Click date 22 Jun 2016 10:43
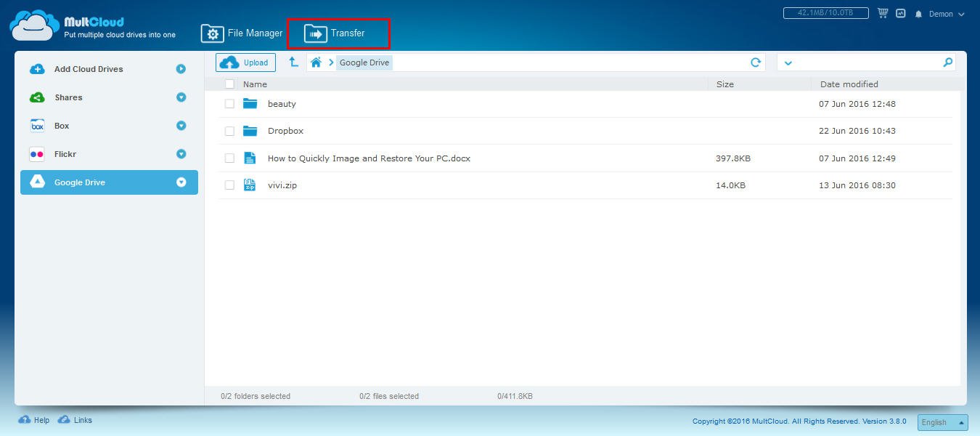980x436 pixels. pos(857,131)
